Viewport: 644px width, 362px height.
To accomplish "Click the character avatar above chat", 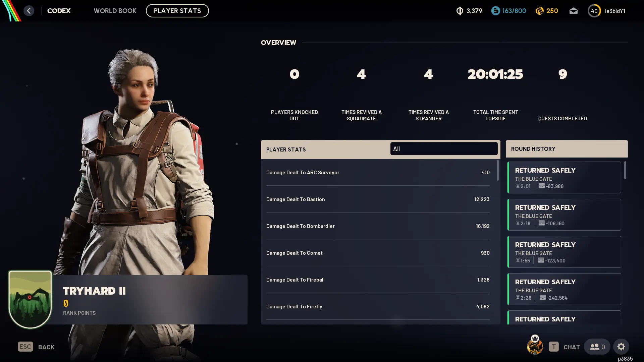I will coord(535,345).
